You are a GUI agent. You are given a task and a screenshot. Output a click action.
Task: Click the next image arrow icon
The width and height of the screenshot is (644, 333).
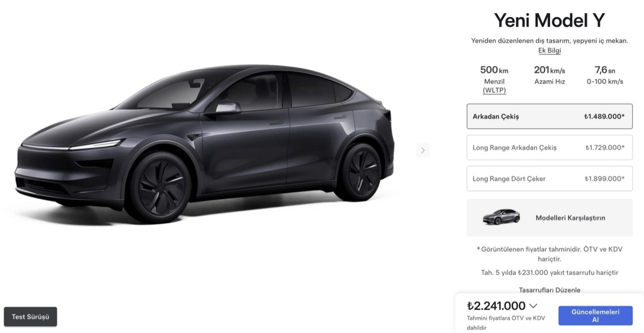point(423,150)
